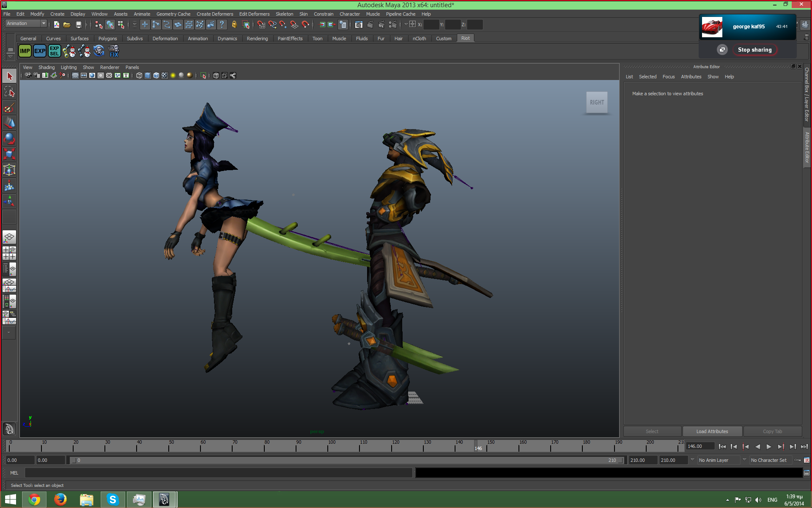812x508 pixels.
Task: Open the No Anim Layer dropdown arrow
Action: (x=692, y=460)
